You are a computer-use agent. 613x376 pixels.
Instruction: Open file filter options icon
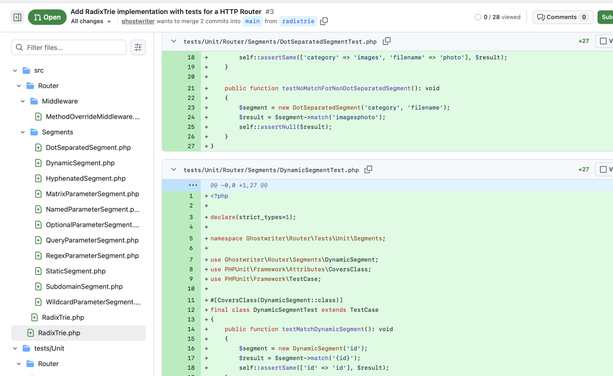pos(138,47)
